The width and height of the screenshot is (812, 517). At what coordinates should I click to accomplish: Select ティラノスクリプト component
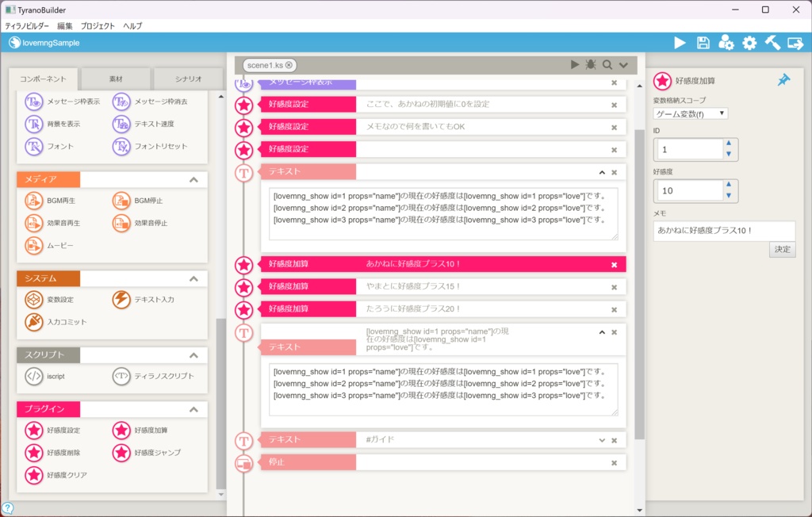pos(153,376)
